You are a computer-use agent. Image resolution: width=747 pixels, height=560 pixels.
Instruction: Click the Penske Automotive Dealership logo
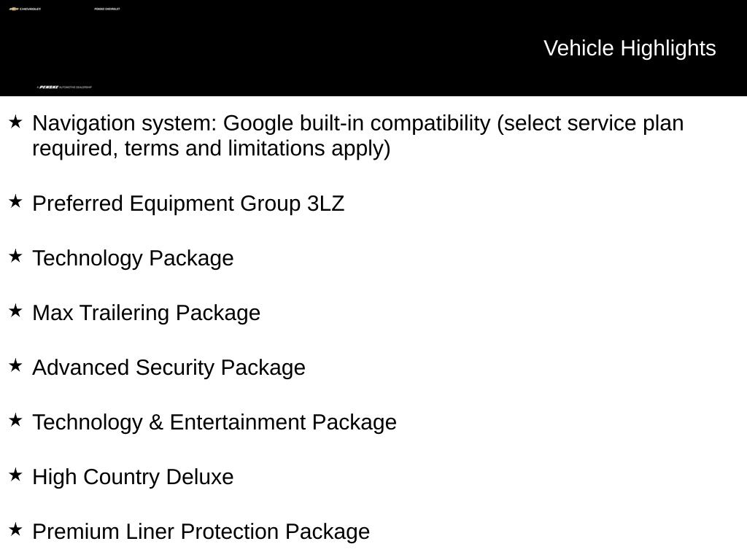pos(64,87)
